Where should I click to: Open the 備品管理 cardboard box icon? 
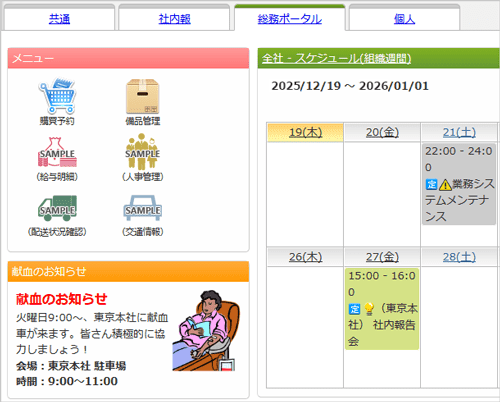point(143,96)
